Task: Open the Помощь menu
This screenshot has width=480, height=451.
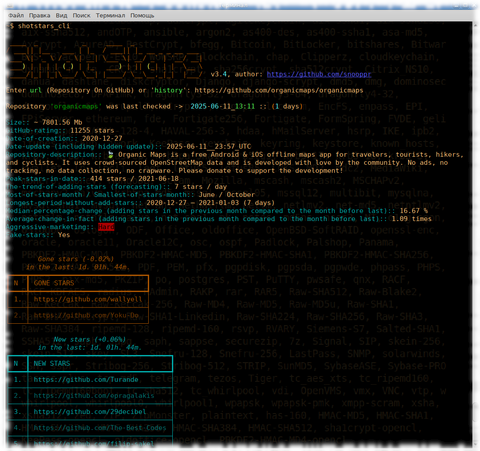Action: [142, 15]
